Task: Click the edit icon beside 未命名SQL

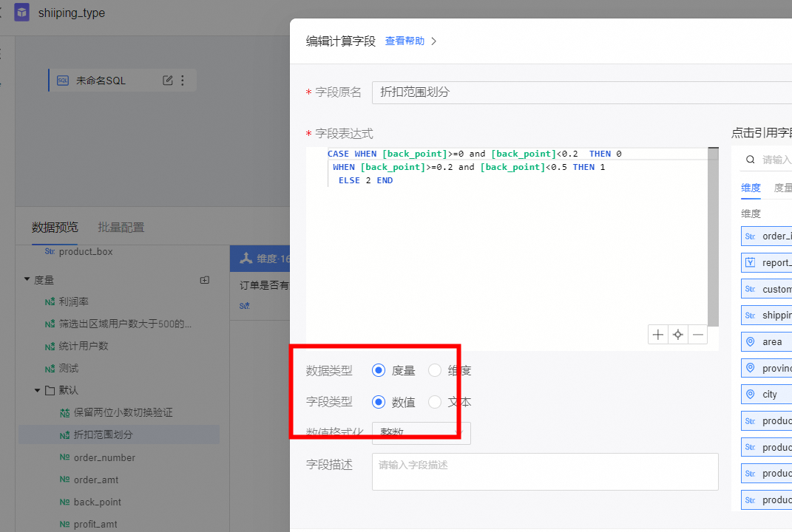Action: coord(168,81)
